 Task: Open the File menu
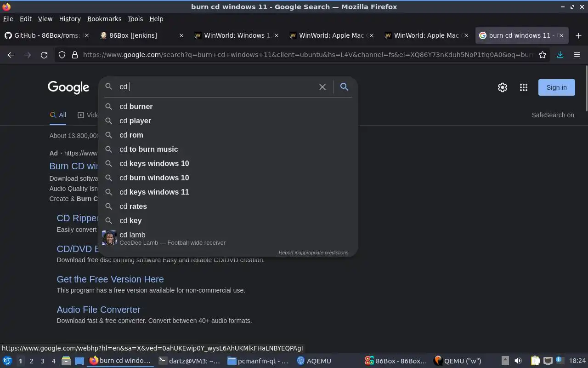pos(8,19)
